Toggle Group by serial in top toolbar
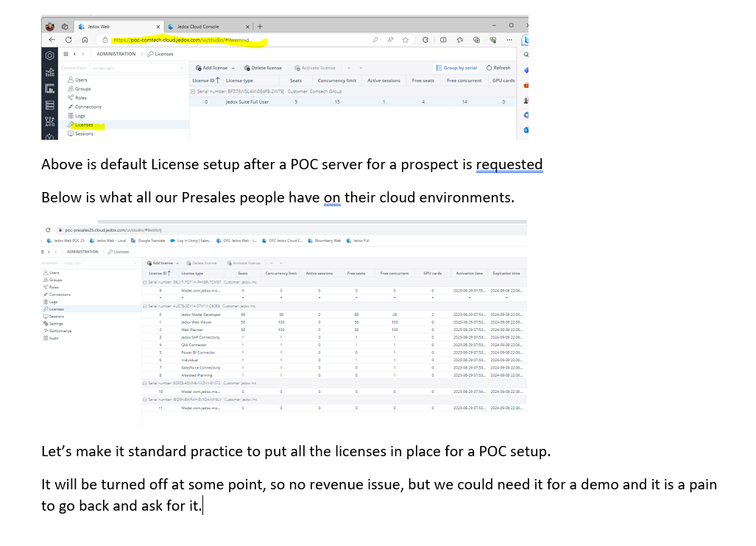Screen dimensions: 756x546 pos(457,68)
